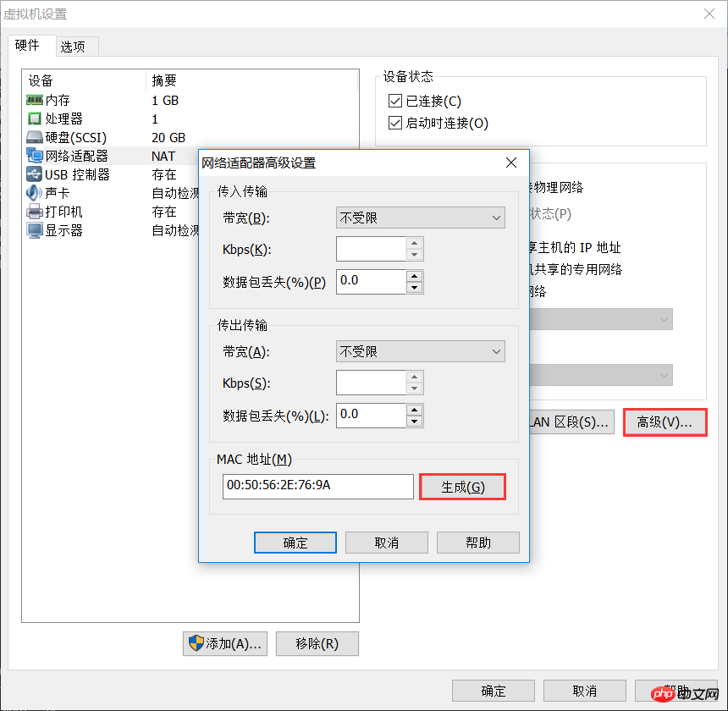This screenshot has height=711, width=728.
Task: Click 取消 in the virtual machine settings window
Action: click(x=585, y=691)
